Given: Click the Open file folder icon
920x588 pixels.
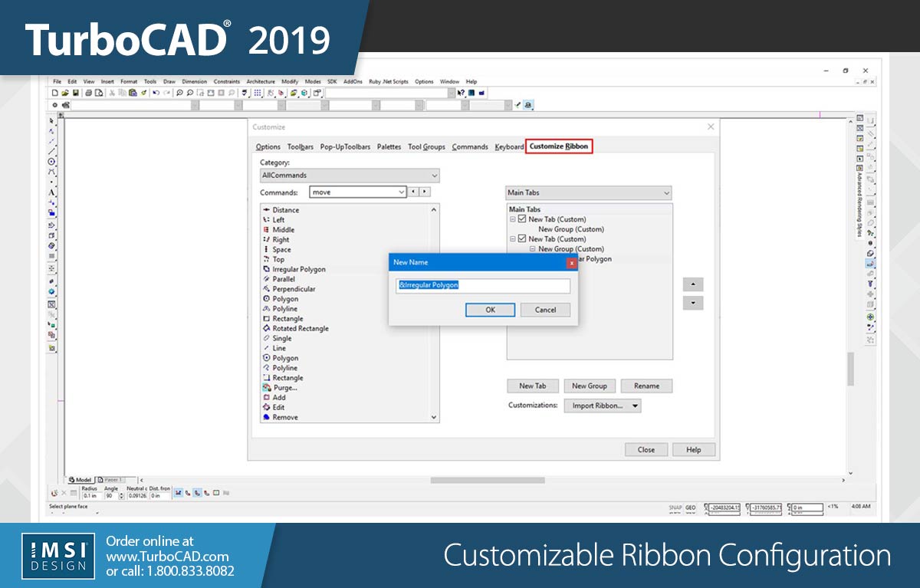Looking at the screenshot, I should coord(65,93).
